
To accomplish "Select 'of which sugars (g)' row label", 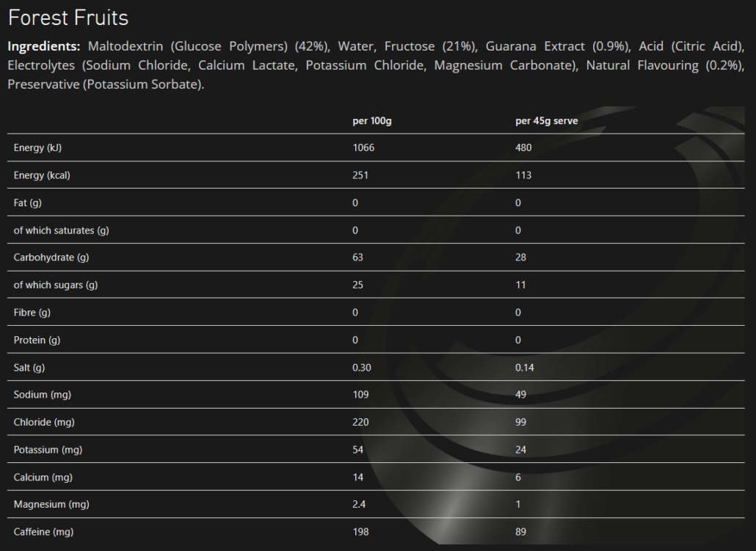I will point(56,285).
